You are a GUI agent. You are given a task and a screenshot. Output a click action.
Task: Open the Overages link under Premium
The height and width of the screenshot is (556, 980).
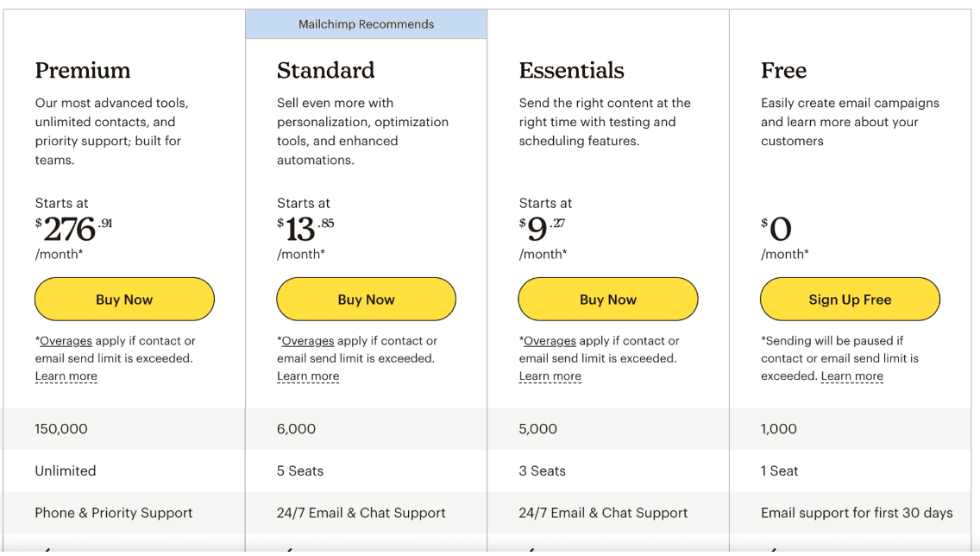point(66,341)
